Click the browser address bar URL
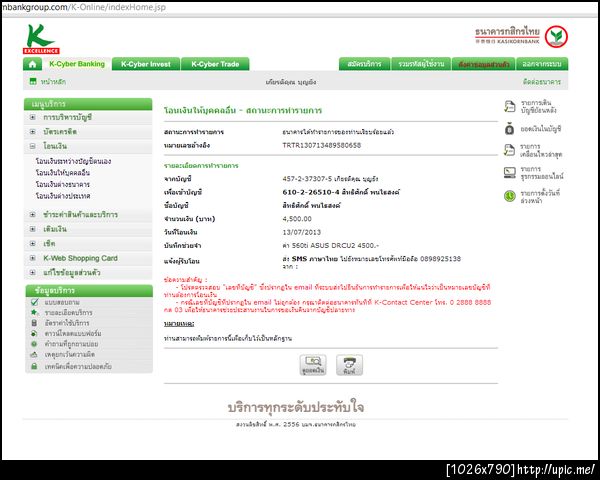The height and width of the screenshot is (480, 600). pos(84,7)
